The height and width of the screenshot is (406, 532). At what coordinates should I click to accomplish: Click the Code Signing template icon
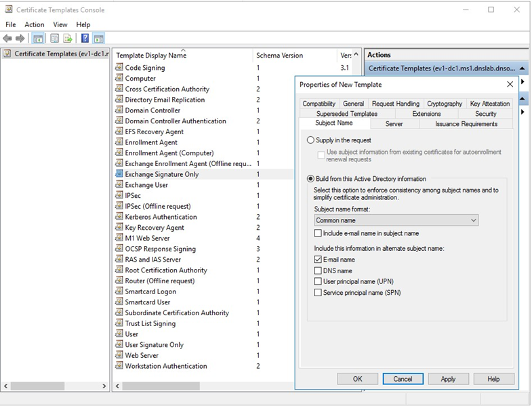119,67
